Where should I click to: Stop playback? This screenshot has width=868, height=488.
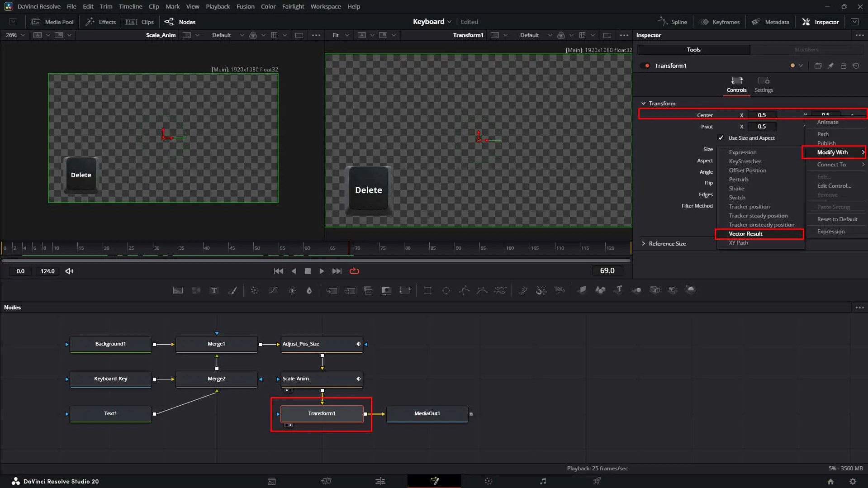(x=308, y=271)
